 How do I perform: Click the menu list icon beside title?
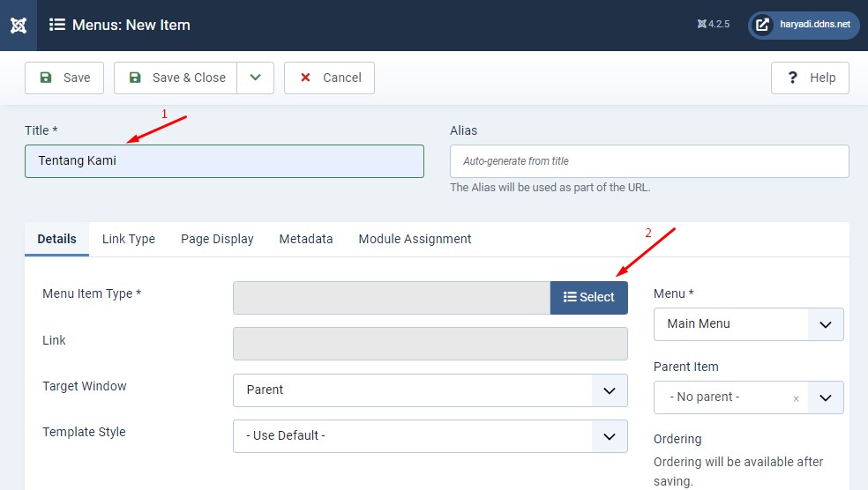pyautogui.click(x=57, y=25)
